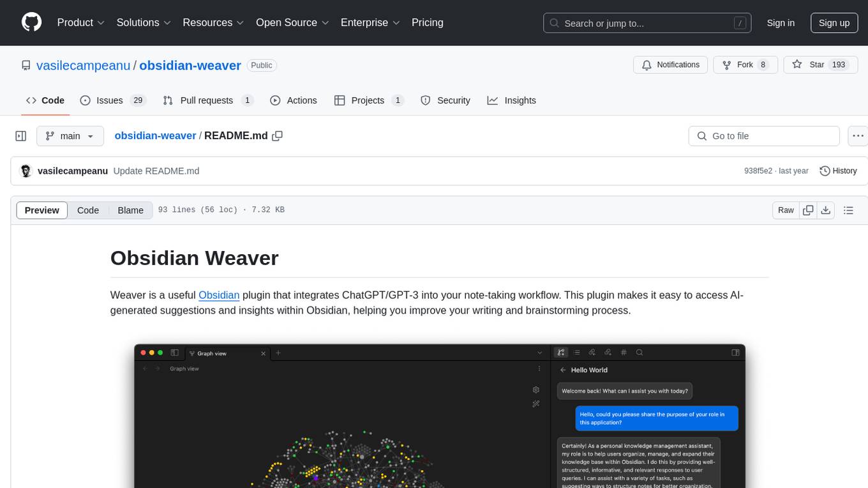This screenshot has width=868, height=488.
Task: Copy raw file contents
Action: [x=809, y=210]
